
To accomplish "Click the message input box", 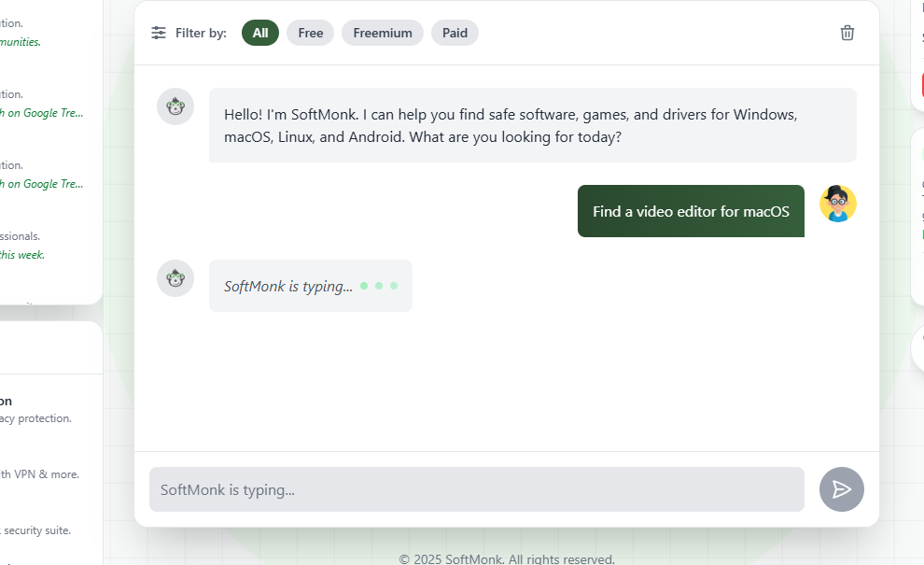I will point(476,489).
